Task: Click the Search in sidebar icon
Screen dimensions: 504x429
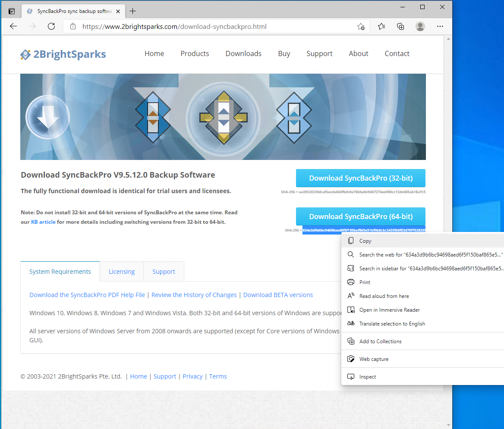Action: coord(351,268)
